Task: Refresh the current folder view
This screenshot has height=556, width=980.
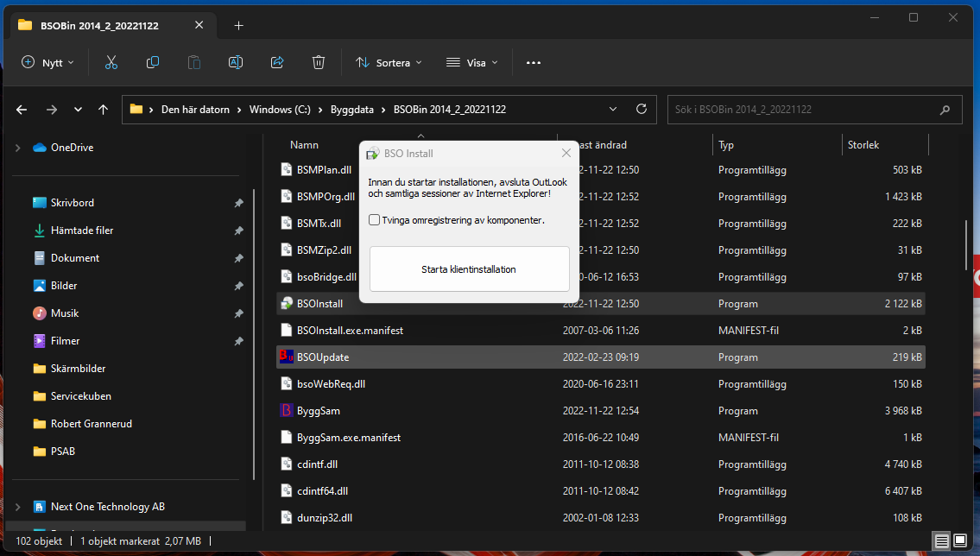Action: 642,109
